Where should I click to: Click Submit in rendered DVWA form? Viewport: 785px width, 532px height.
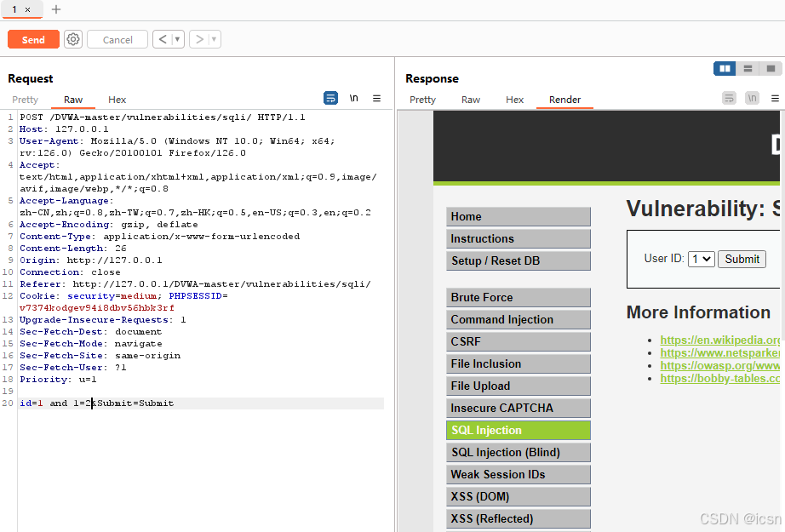tap(742, 260)
